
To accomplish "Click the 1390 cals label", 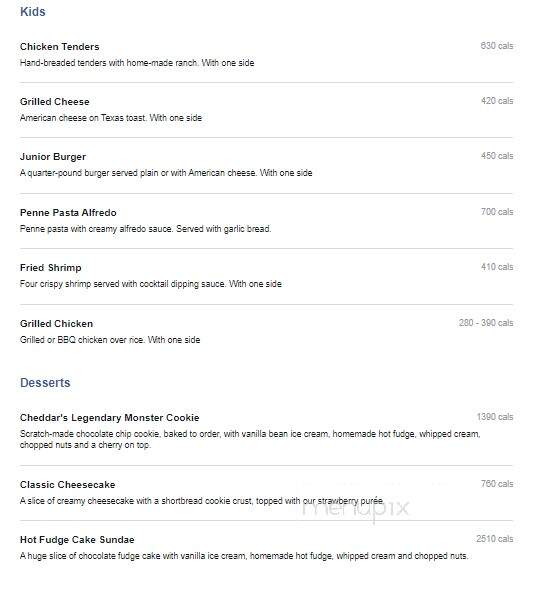I will pos(495,417).
